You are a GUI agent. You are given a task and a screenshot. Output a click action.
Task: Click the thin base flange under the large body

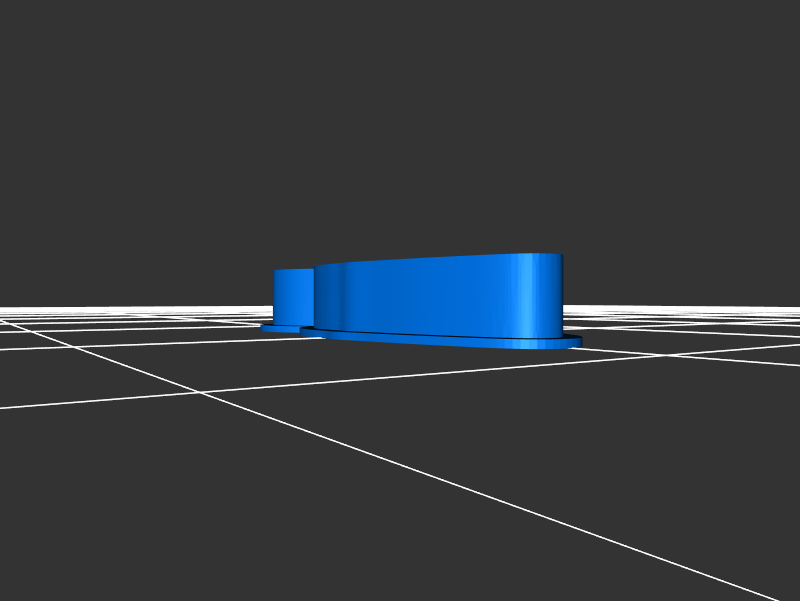click(x=450, y=339)
